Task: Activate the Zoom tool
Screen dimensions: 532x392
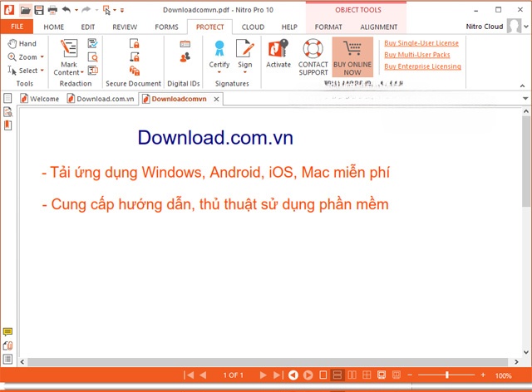Action: pyautogui.click(x=22, y=57)
